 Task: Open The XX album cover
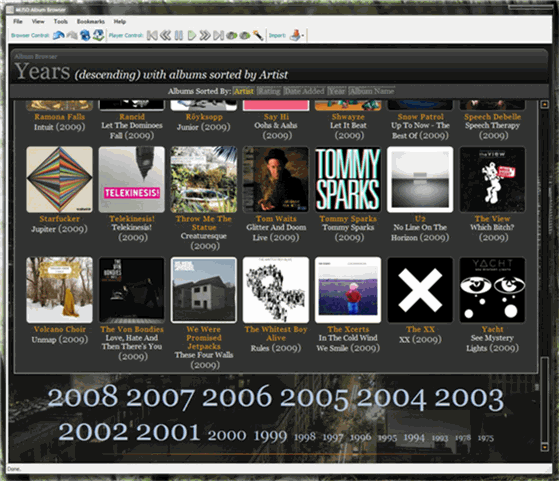[420, 290]
